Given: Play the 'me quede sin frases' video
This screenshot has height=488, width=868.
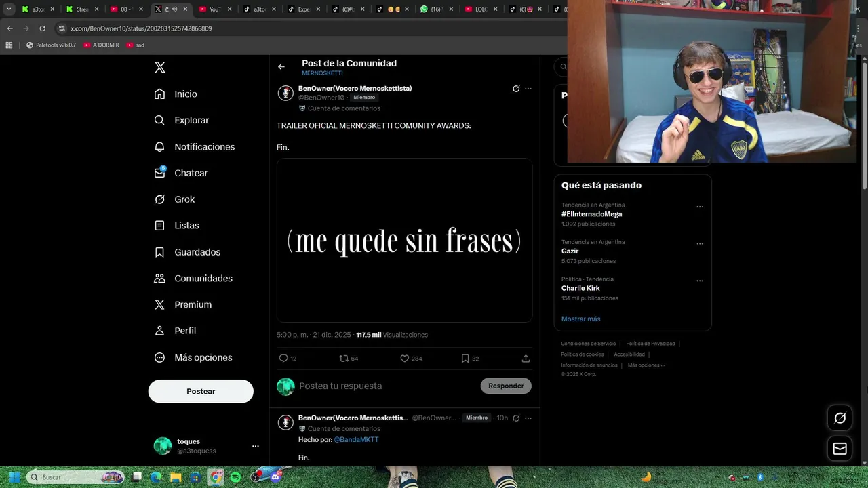Looking at the screenshot, I should coord(404,241).
